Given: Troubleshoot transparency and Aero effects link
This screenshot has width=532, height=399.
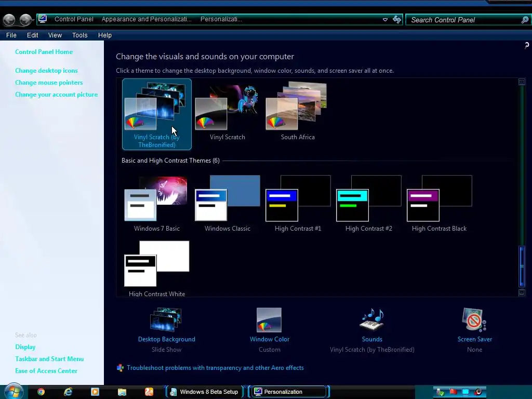Looking at the screenshot, I should pos(215,368).
